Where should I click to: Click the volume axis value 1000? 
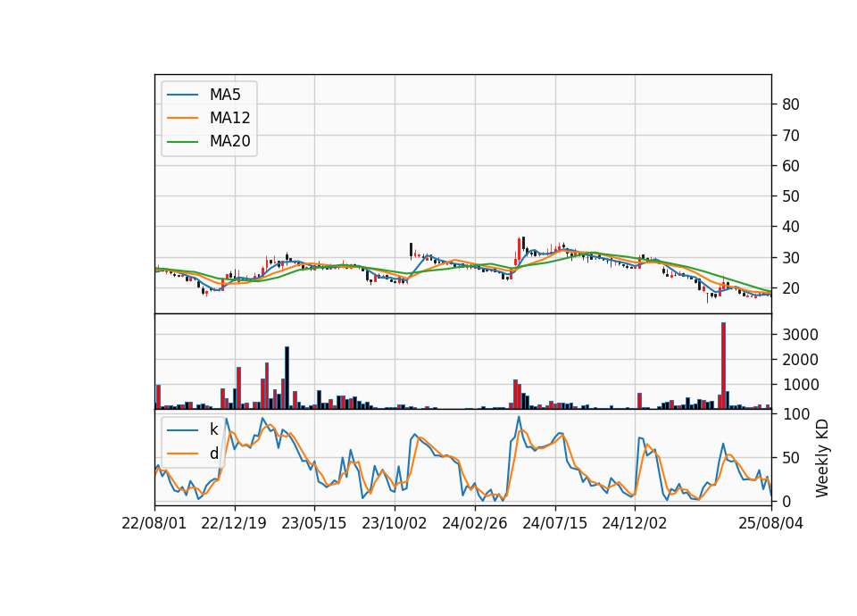click(x=800, y=385)
